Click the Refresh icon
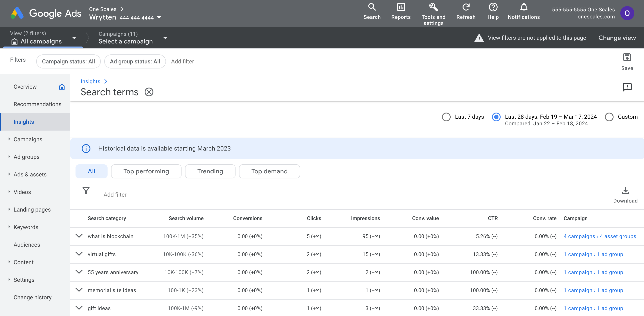 pyautogui.click(x=466, y=7)
